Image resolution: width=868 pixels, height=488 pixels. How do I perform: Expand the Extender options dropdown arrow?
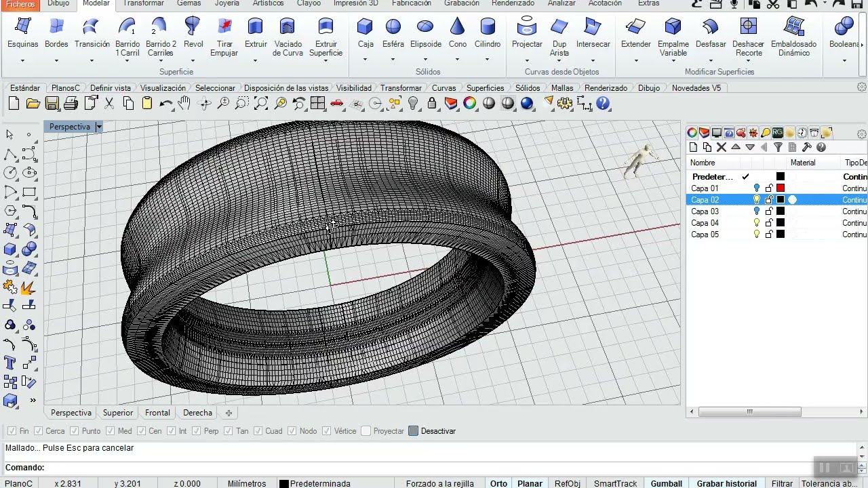(635, 60)
